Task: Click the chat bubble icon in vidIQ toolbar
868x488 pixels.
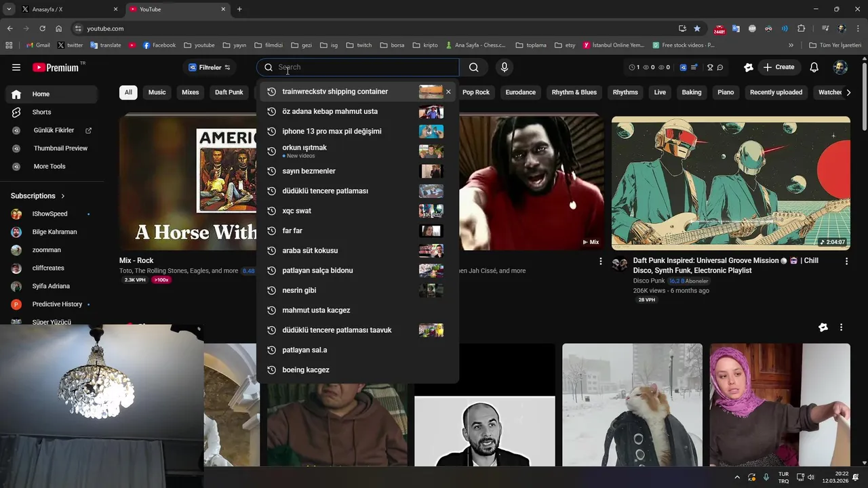Action: point(720,67)
